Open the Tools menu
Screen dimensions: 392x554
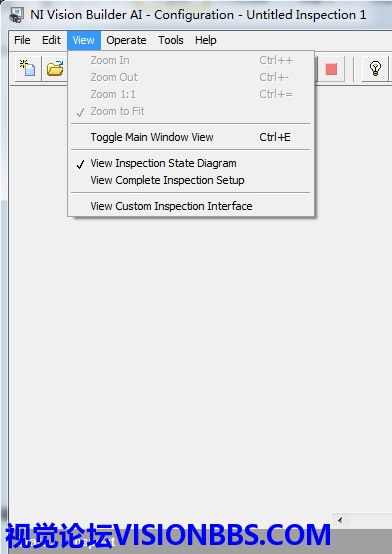point(171,40)
